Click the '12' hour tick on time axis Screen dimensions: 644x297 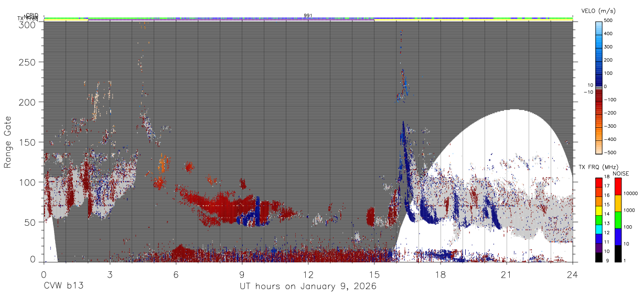[x=308, y=274]
